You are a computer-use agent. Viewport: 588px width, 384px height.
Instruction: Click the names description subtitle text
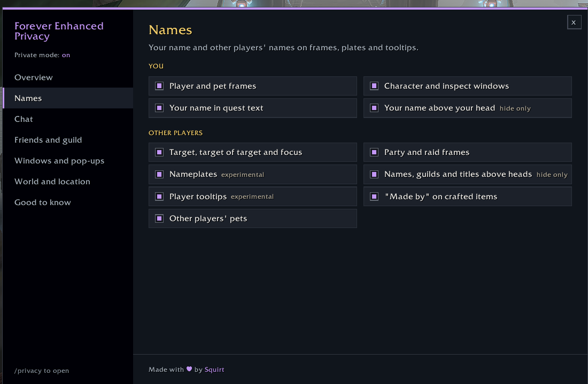(x=283, y=48)
